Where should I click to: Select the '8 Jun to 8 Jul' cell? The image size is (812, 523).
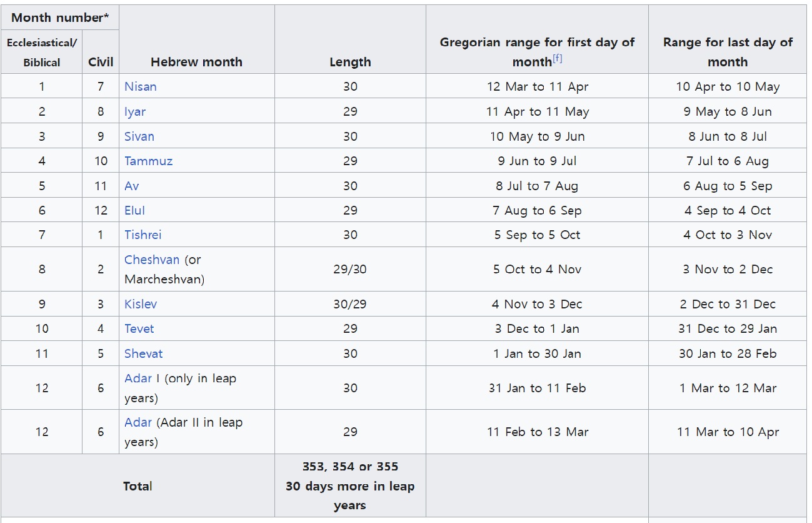(728, 136)
